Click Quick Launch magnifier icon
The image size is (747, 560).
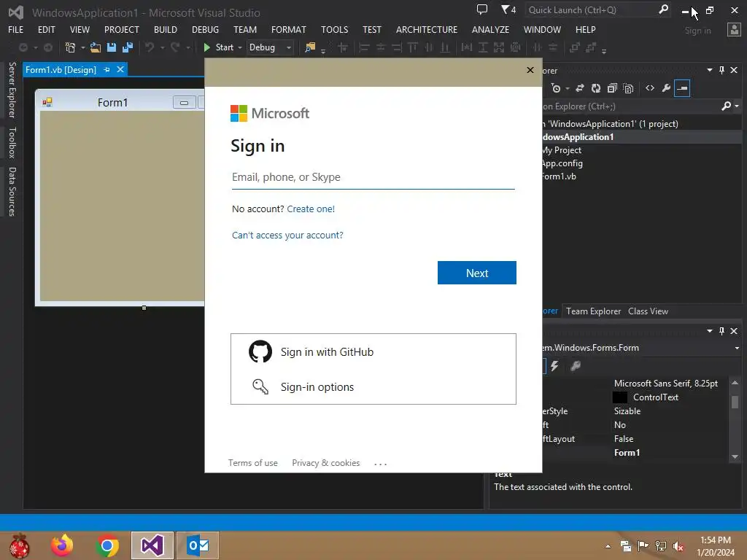tap(663, 9)
